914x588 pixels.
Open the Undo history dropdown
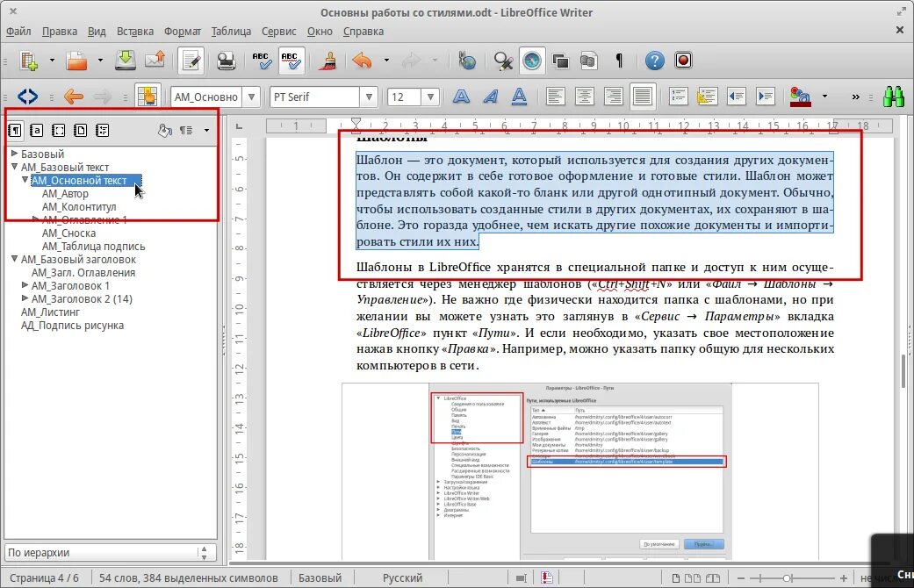click(386, 60)
